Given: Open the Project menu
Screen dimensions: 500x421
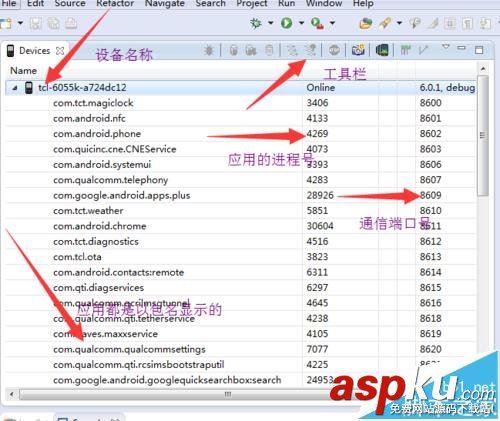Looking at the screenshot, I should coord(252,3).
